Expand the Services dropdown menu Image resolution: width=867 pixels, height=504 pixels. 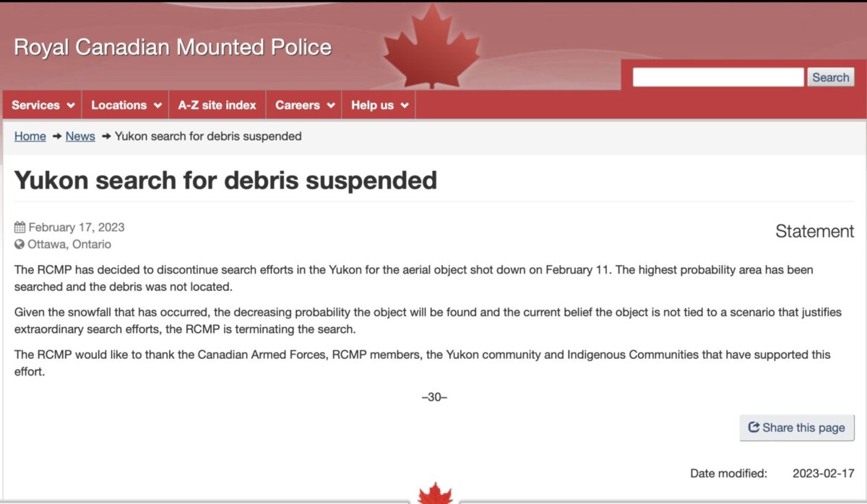pyautogui.click(x=43, y=105)
